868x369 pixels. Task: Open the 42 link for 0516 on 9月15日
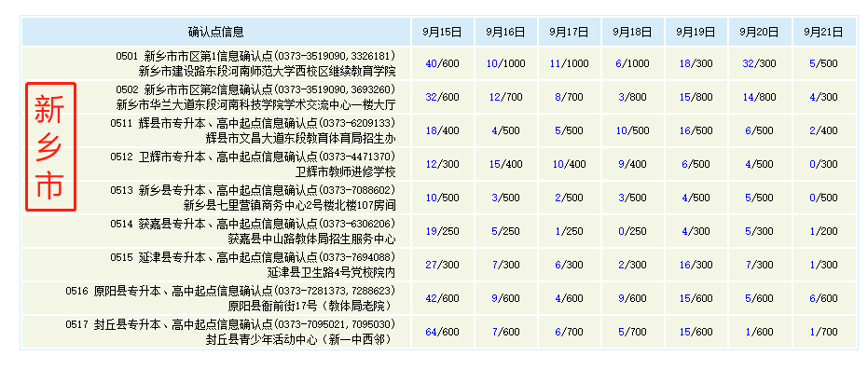coord(432,299)
